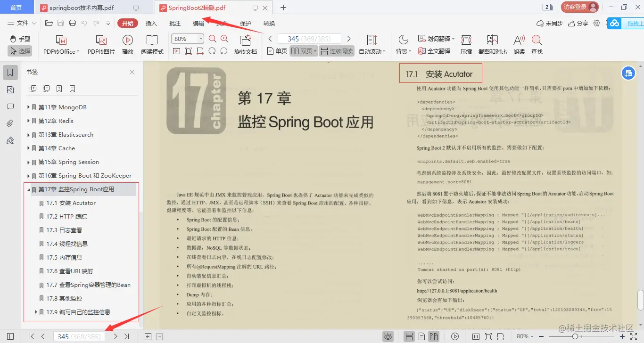Switch to the 批注 ribbon tab
This screenshot has height=343, width=644.
[x=175, y=23]
